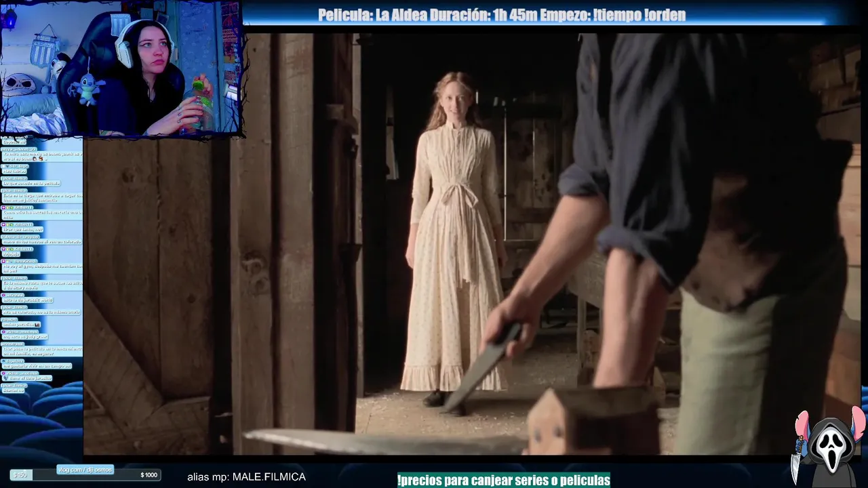Click chat message 'tiene el culo jurasico'
Screen dimensions: 868x488
pyautogui.click(x=27, y=378)
